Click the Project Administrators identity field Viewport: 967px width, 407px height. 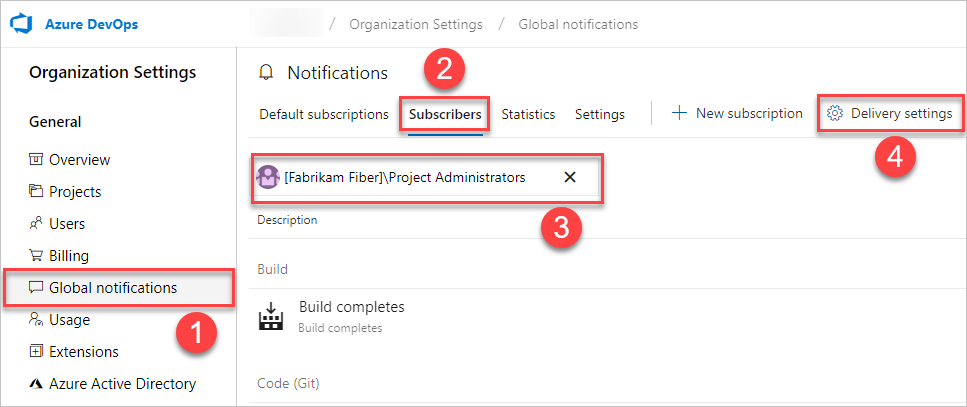(426, 178)
